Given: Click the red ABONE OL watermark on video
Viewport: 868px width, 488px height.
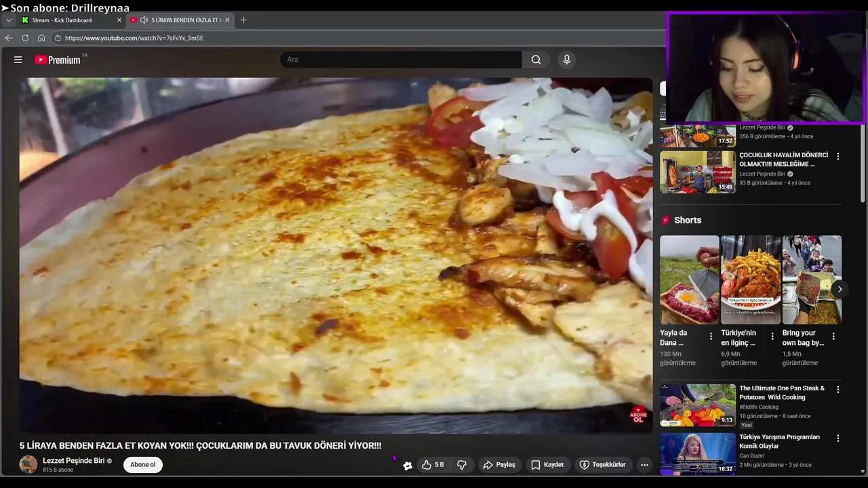Looking at the screenshot, I should (x=638, y=415).
